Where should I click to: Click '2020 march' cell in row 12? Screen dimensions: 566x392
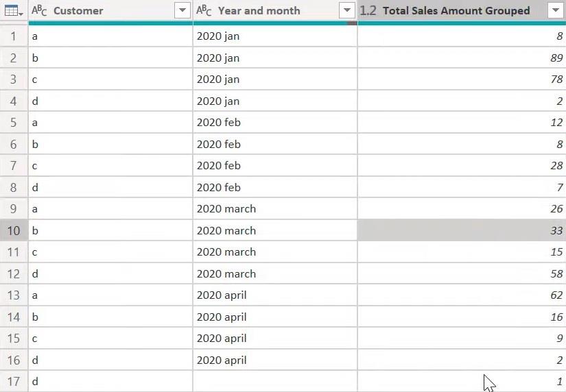point(275,273)
